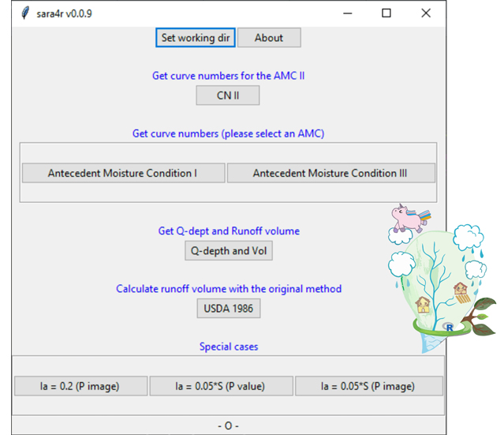The image size is (504, 435).
Task: Click the feather app icon in title bar
Action: coord(25,13)
